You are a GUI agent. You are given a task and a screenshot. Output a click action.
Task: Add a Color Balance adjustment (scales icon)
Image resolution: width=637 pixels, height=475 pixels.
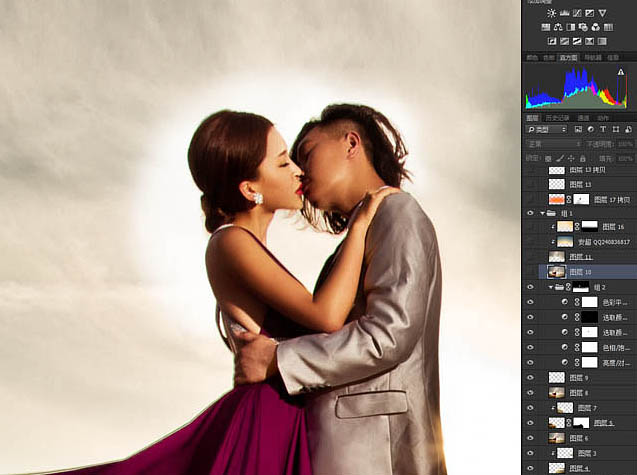(558, 27)
